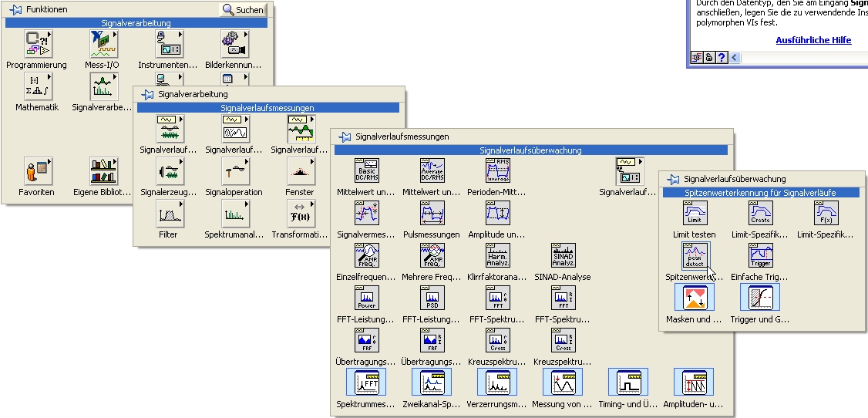The width and height of the screenshot is (868, 418).
Task: Open the Transformationen f(x) subpalette icon
Action: 301,214
